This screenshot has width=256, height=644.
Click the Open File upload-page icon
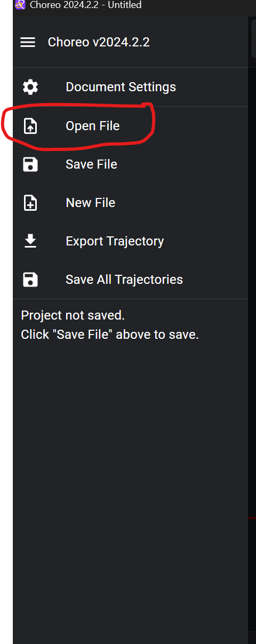pyautogui.click(x=30, y=126)
